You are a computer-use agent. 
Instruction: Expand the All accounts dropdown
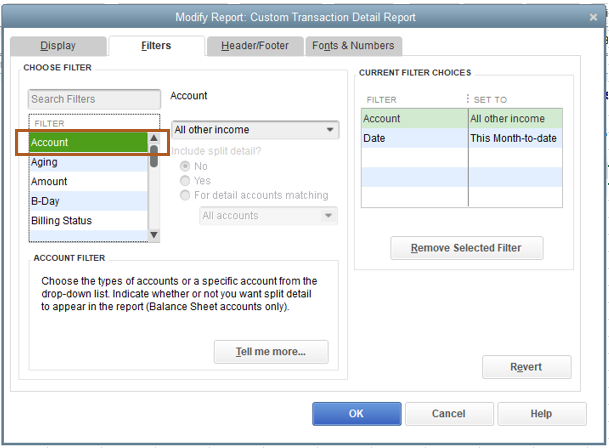coord(268,215)
